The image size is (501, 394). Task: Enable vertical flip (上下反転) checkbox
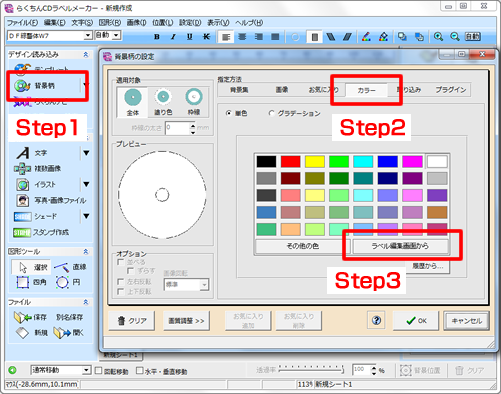(x=121, y=292)
